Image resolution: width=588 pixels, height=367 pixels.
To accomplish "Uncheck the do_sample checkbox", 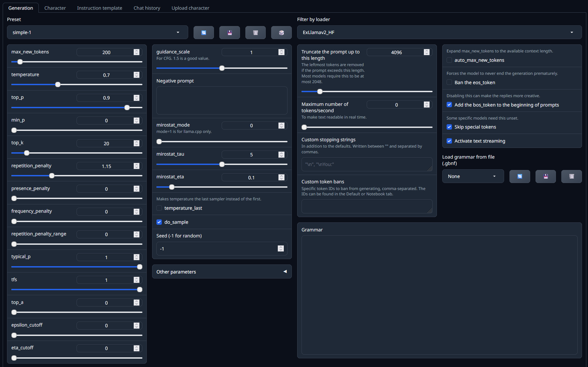I will tap(159, 222).
